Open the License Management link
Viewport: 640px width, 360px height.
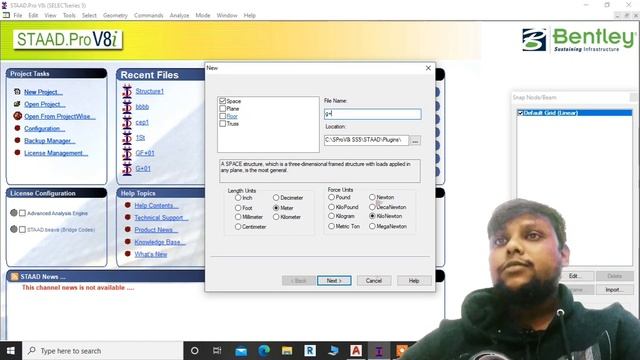[x=56, y=153]
